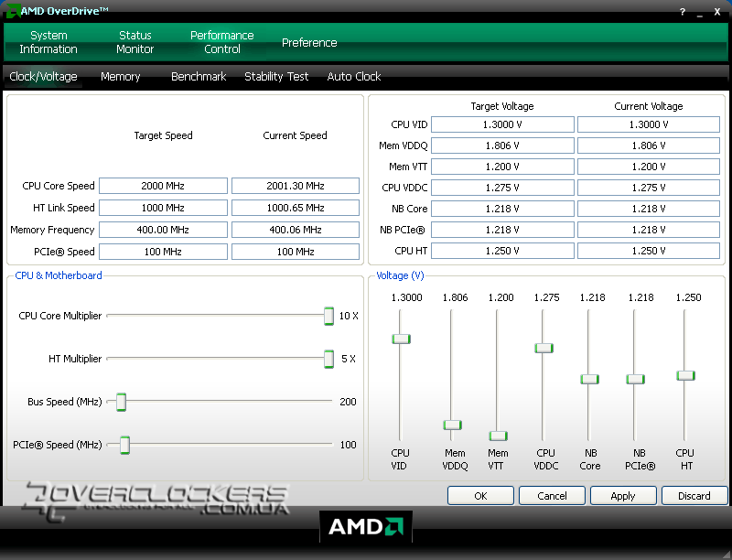Click the CPU VDDC voltage slider handle
Screen dimensions: 732x560
[x=544, y=348]
